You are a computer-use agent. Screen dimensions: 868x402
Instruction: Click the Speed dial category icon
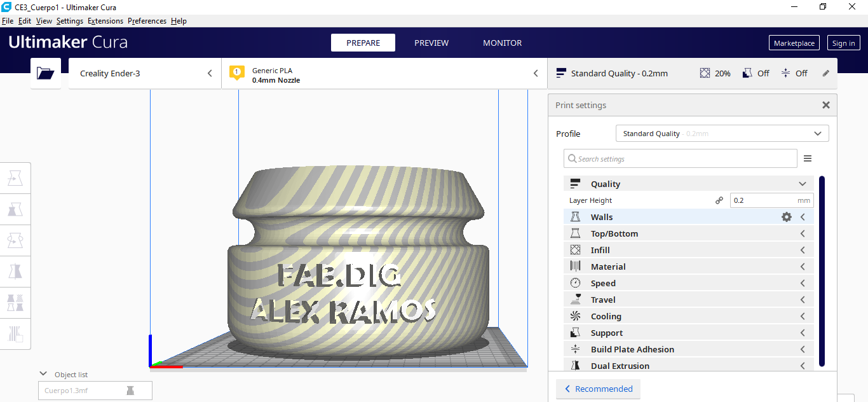coord(575,283)
